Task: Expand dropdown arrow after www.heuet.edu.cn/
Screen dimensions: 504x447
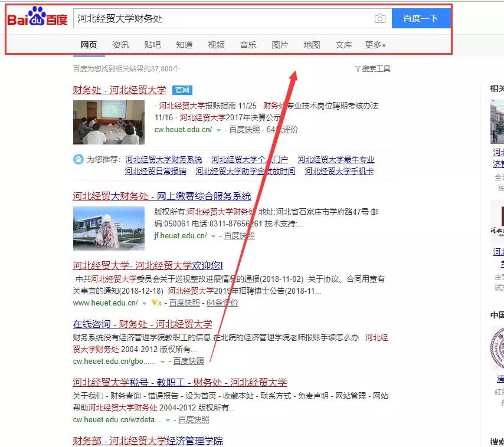Action: [145, 303]
